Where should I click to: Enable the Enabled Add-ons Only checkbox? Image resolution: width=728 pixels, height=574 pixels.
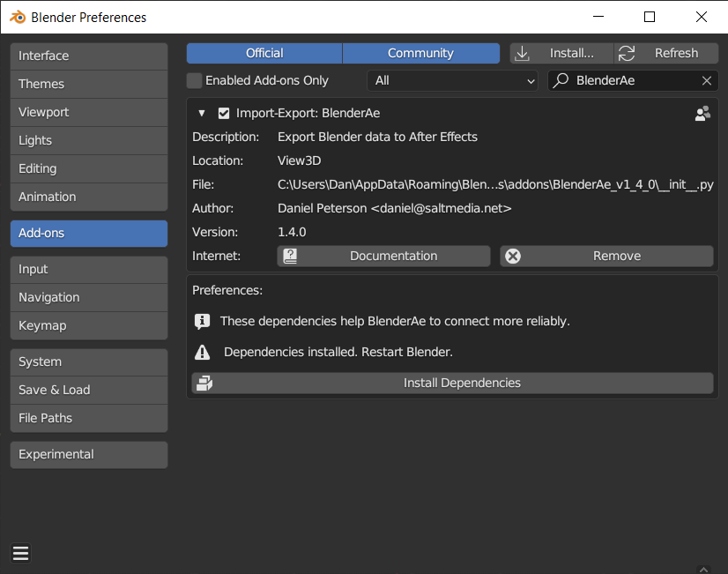194,81
